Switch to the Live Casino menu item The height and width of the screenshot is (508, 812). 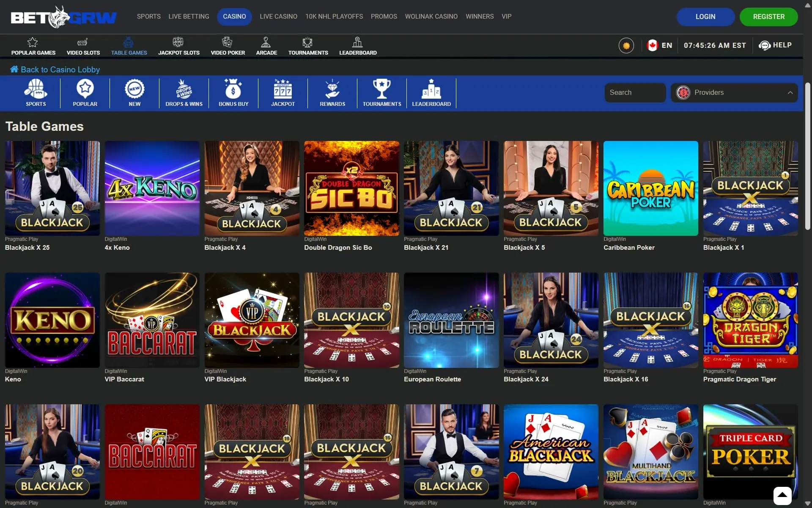click(x=278, y=17)
